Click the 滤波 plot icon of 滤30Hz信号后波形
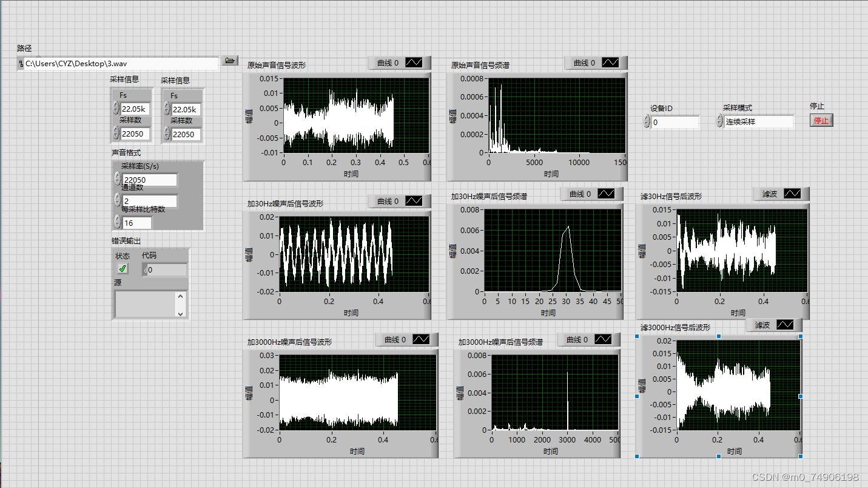Image resolution: width=868 pixels, height=488 pixels. [792, 194]
